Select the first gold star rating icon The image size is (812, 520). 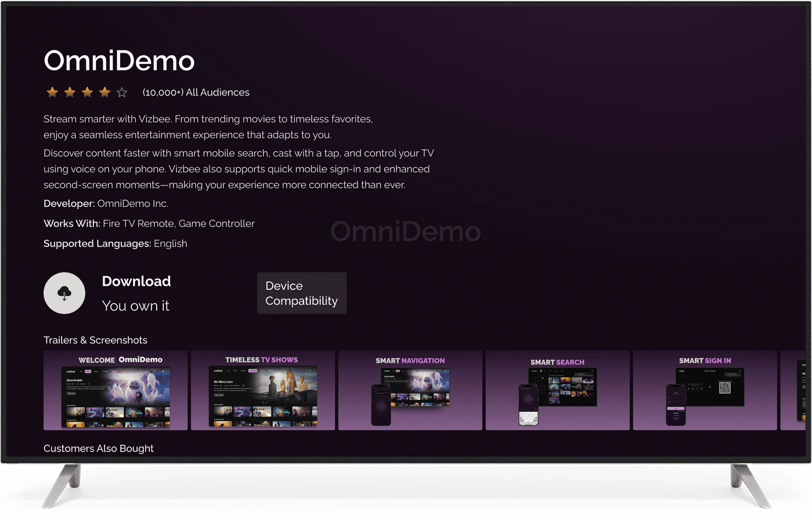coord(53,92)
